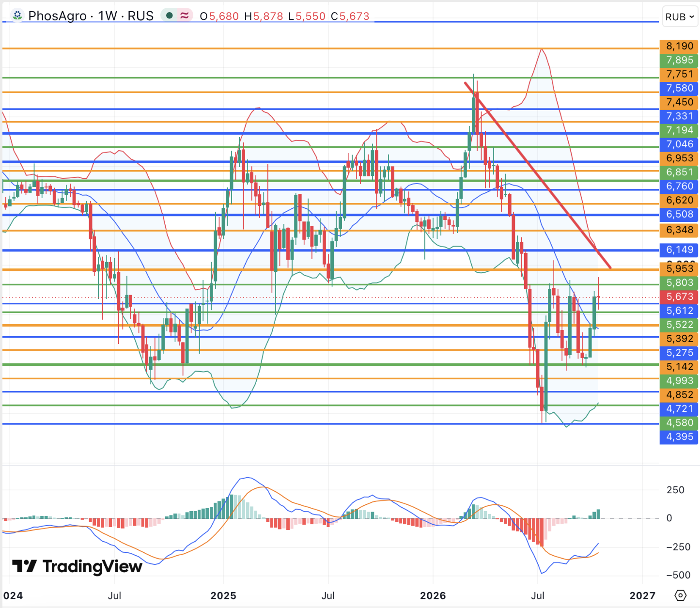Click the pink approximate-data indicator icon
This screenshot has height=608, width=700.
184,16
